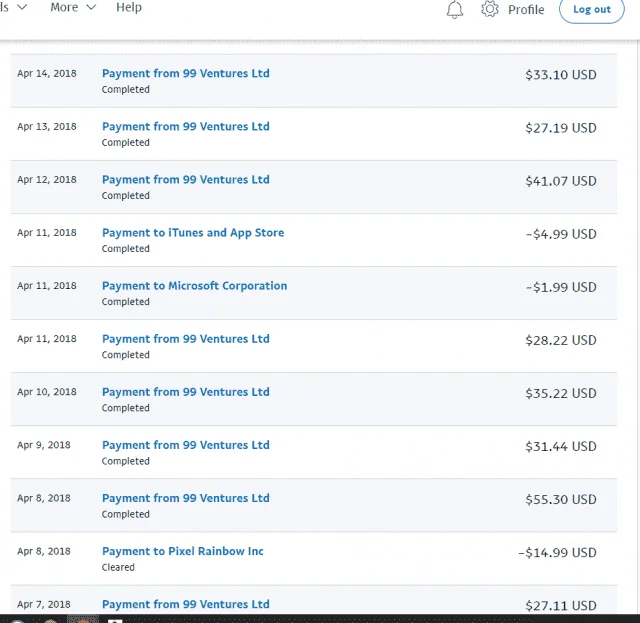Open Apr 7 payment from 99 Ventures Ltd
Screen dimensions: 640x623
coord(186,604)
